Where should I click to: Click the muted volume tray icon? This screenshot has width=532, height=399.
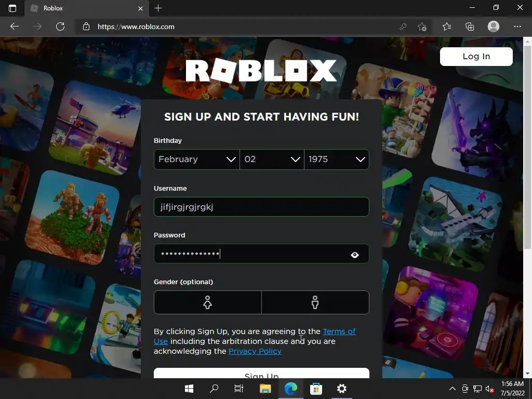(489, 389)
